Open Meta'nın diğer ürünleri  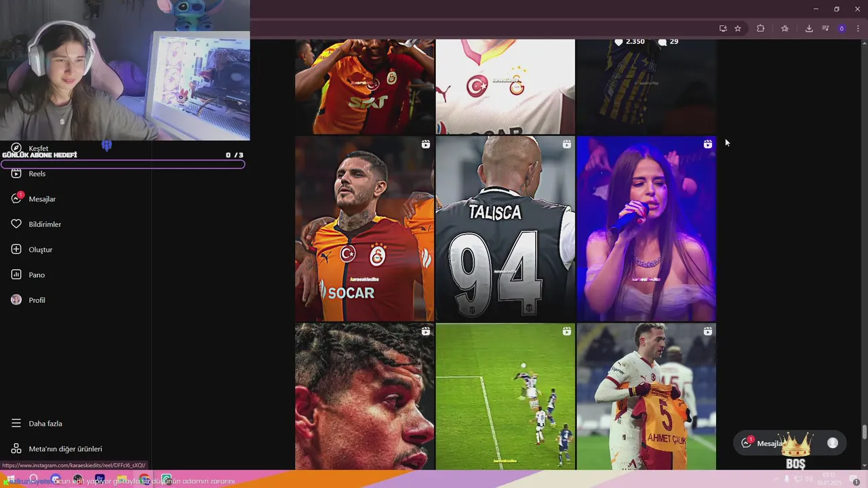click(x=65, y=449)
